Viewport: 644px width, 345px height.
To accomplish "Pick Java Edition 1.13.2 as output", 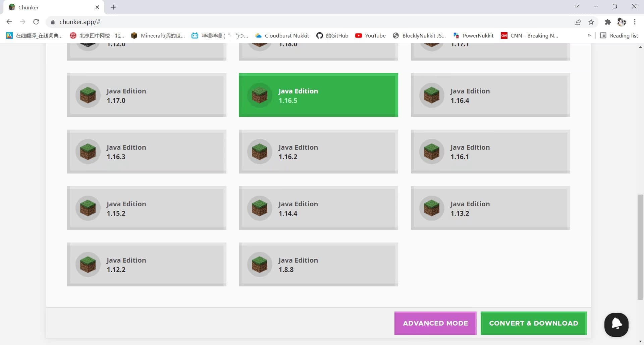I will coord(490,208).
